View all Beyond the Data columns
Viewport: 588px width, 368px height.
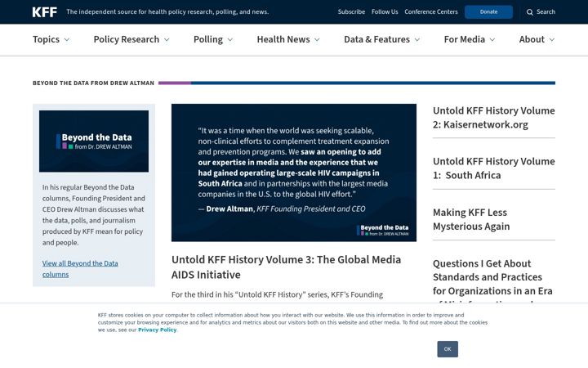[x=80, y=269]
